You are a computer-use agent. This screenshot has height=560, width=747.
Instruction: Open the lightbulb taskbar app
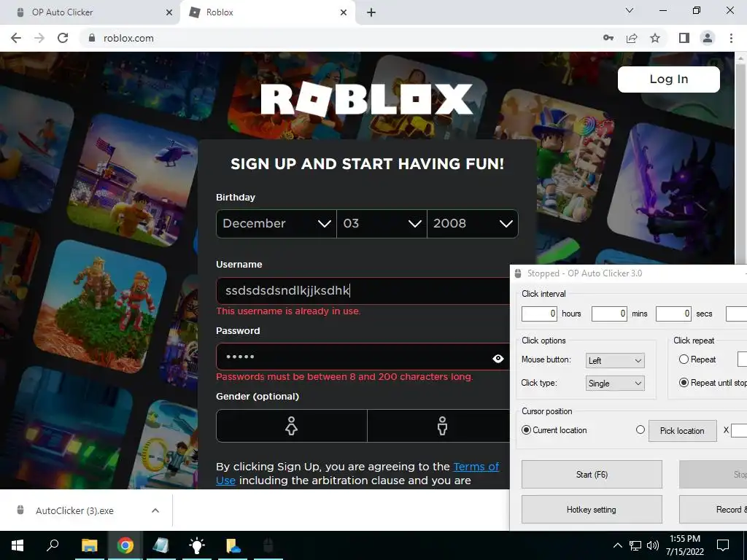[x=196, y=545]
